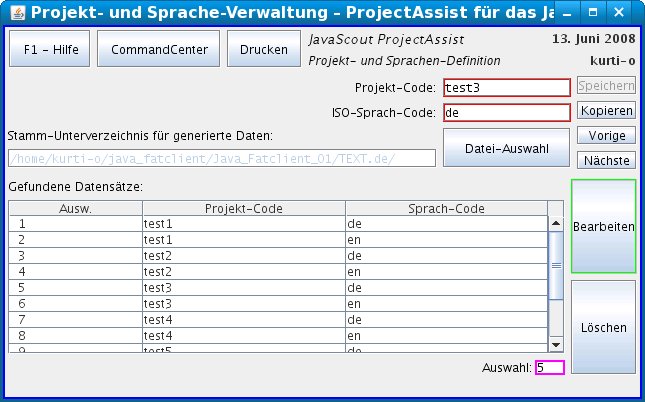Open the Datei-Auswahl dialog
Image resolution: width=645 pixels, height=402 pixels.
[x=506, y=149]
